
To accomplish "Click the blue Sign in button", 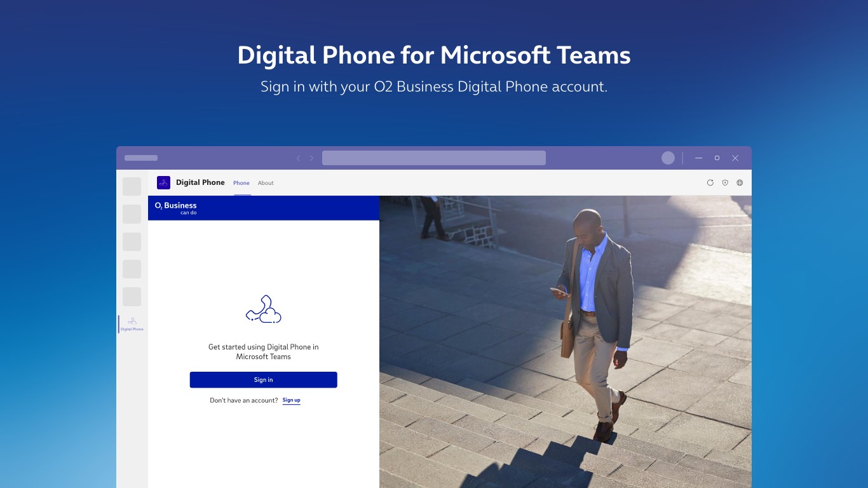I will point(263,380).
